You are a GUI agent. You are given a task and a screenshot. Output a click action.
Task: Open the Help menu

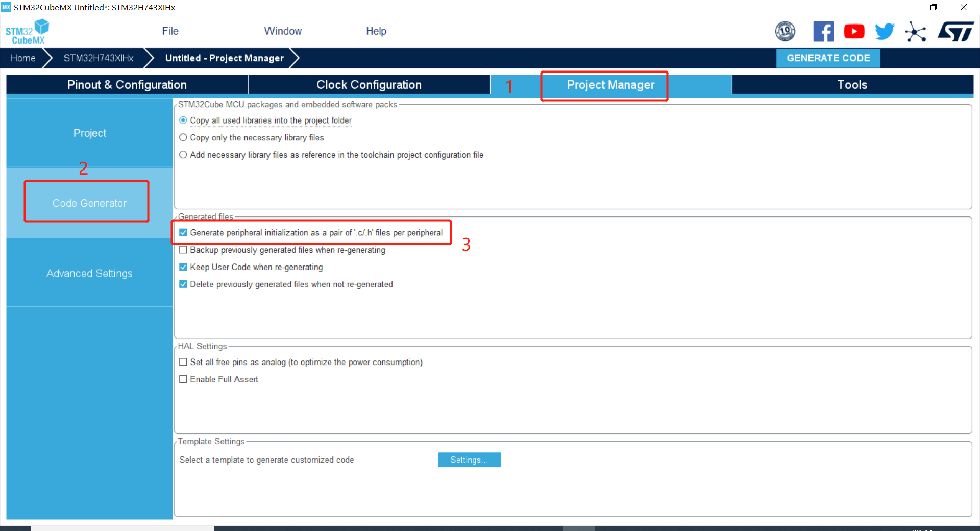click(376, 31)
